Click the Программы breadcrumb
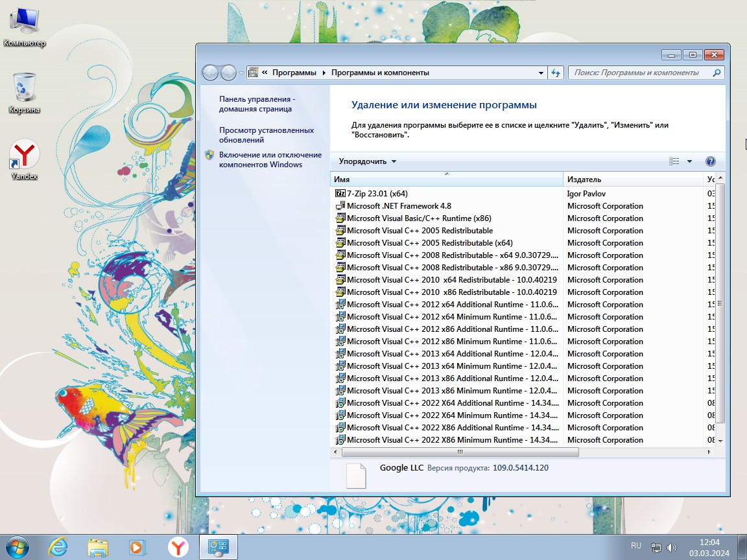The height and width of the screenshot is (560, 747). coord(294,73)
